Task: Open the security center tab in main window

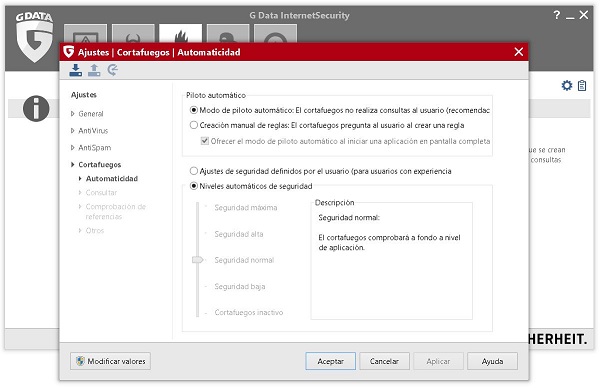Action: click(x=85, y=34)
